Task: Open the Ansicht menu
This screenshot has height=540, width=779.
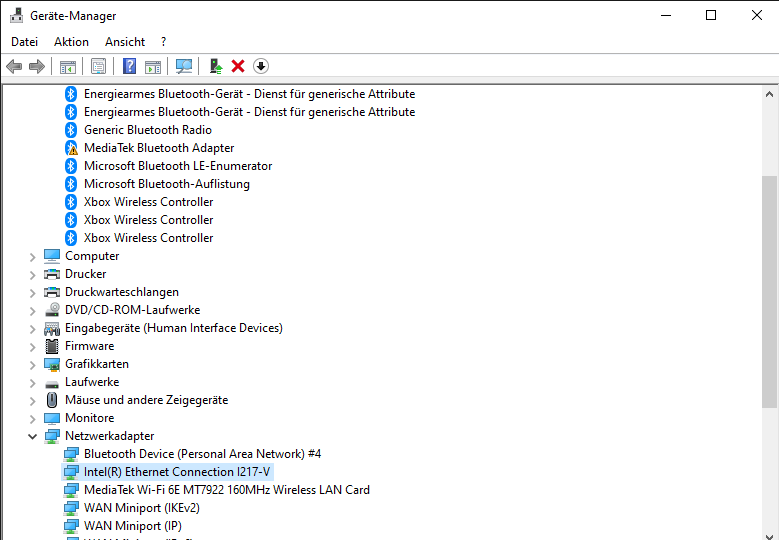Action: 125,42
